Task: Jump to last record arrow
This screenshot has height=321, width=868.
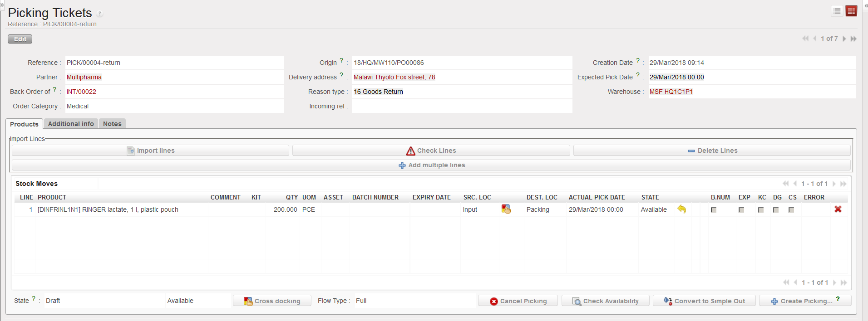Action: point(853,39)
